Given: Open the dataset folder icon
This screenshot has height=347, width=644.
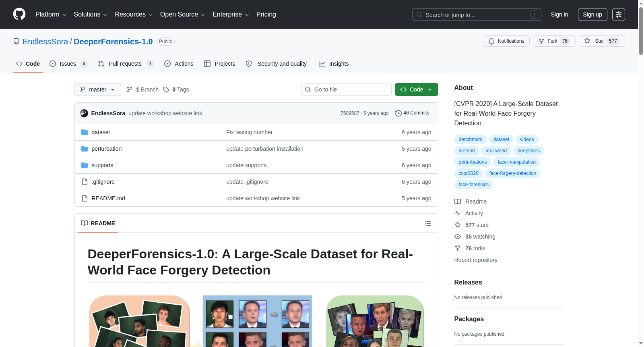Looking at the screenshot, I should [85, 132].
